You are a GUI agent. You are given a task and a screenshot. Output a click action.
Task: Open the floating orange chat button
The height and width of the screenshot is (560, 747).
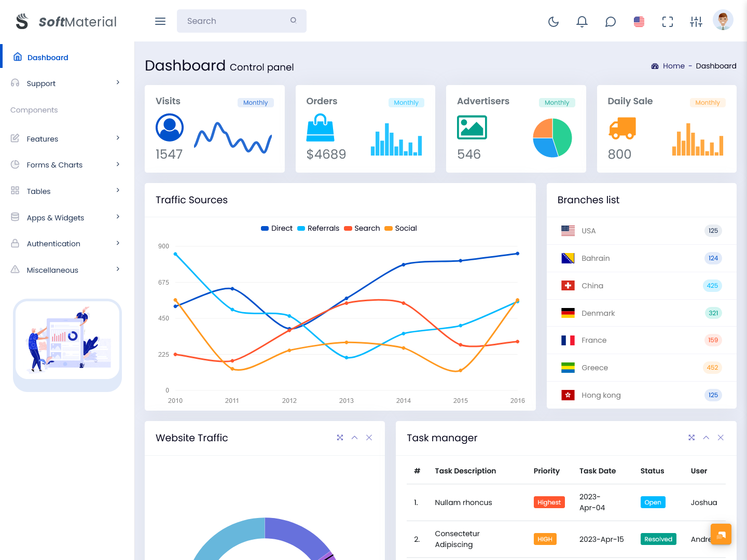(x=721, y=534)
